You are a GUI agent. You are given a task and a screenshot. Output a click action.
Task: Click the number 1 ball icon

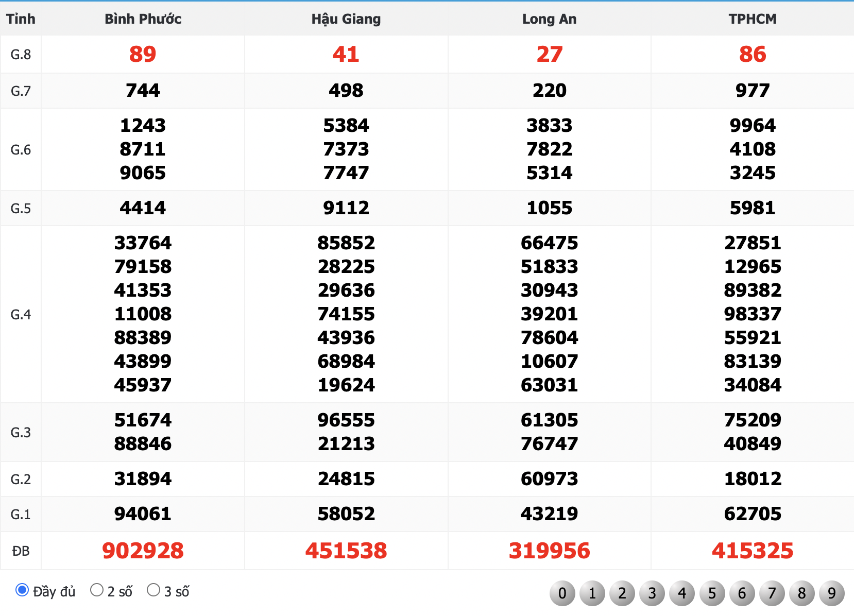[592, 593]
